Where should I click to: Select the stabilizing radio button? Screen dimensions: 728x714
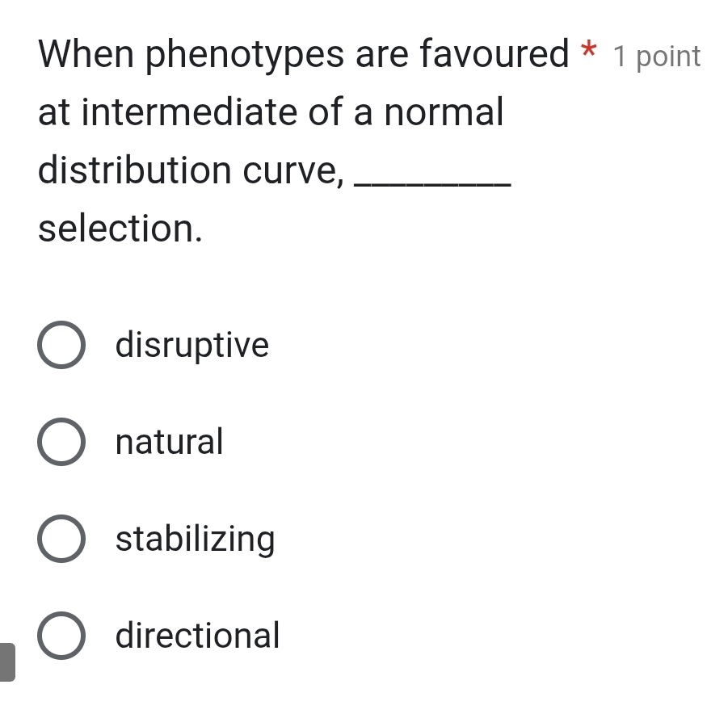61,539
